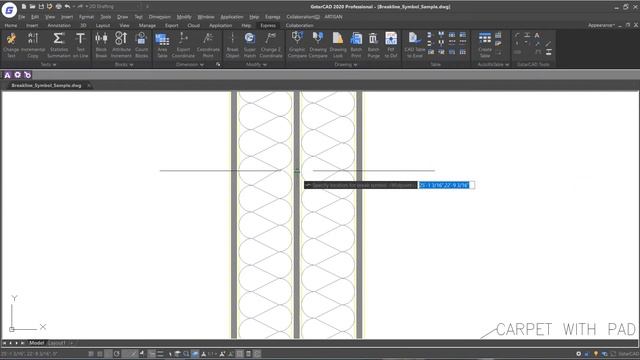Switch to the Annotation ribbon tab
The height and width of the screenshot is (360, 640).
coord(59,25)
